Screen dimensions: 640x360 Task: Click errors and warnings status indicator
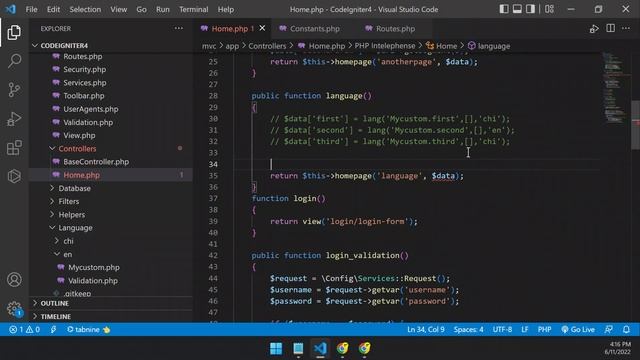(24, 329)
